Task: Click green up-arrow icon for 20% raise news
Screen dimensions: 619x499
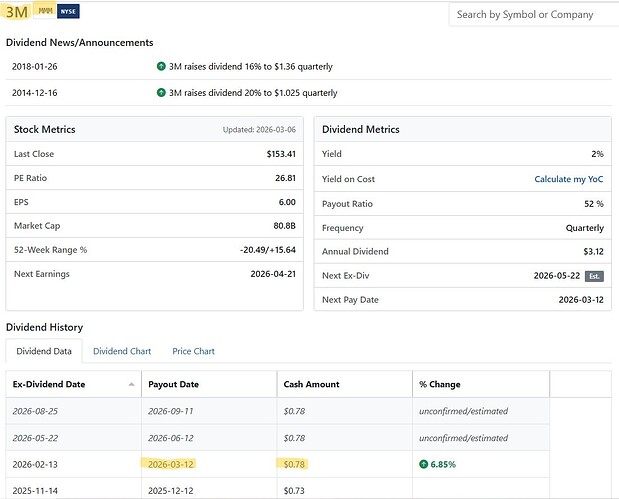Action: tap(161, 92)
